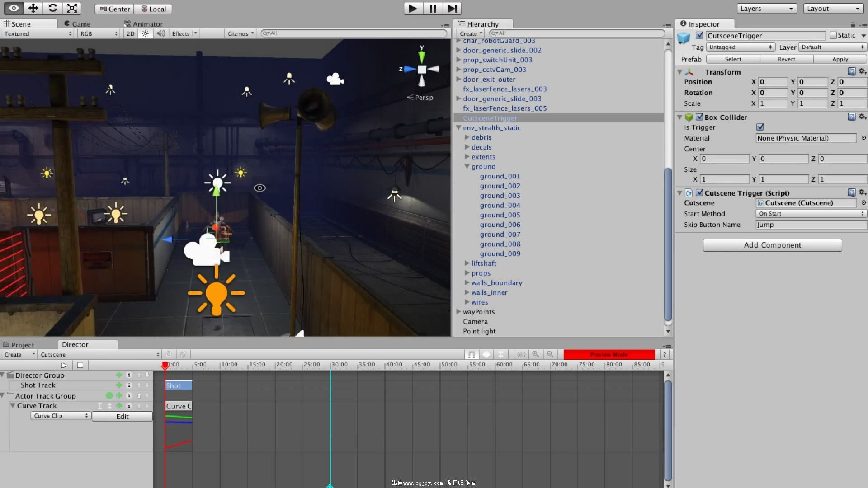Click Material object picker circle
868x488 pixels.
point(863,138)
